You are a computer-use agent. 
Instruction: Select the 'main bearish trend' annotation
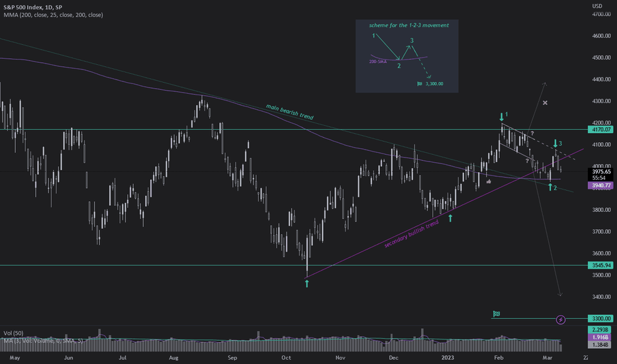tap(289, 112)
